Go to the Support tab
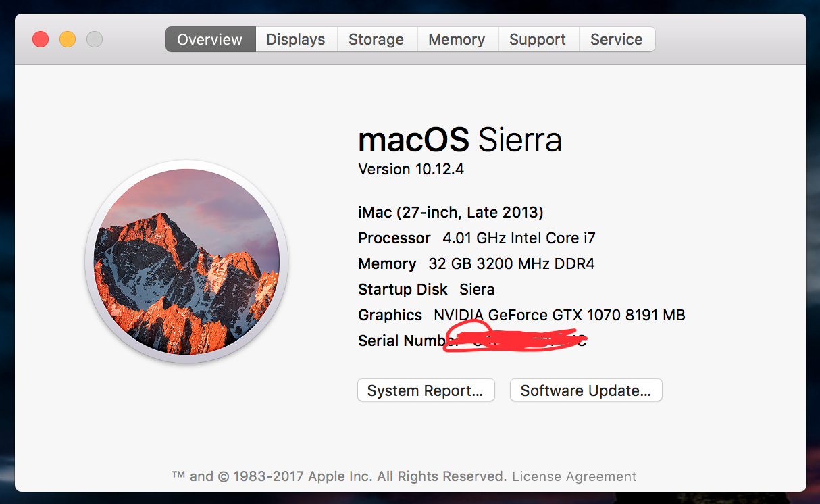Screen dimensions: 820x504 click(538, 39)
